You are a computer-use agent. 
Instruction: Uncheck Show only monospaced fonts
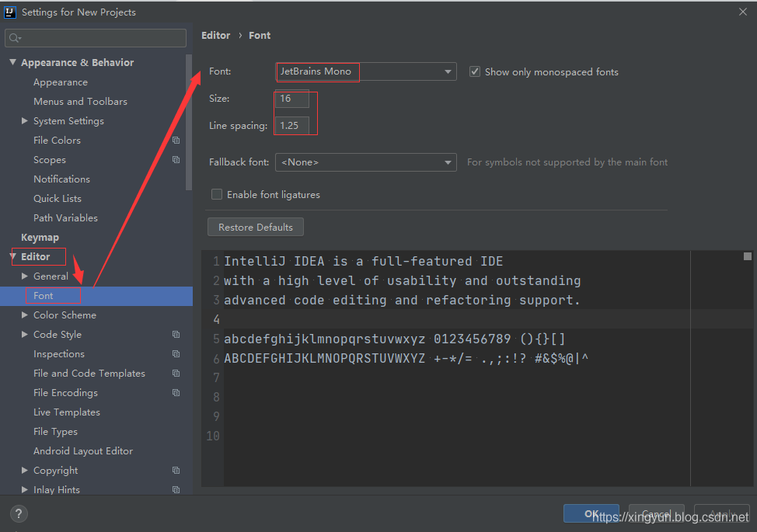[x=475, y=71]
